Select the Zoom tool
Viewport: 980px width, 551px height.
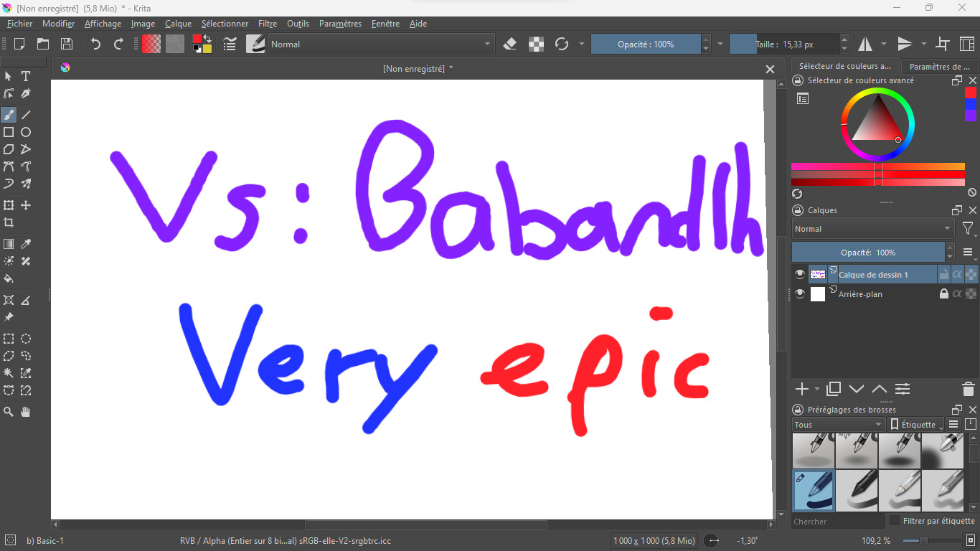[9, 412]
